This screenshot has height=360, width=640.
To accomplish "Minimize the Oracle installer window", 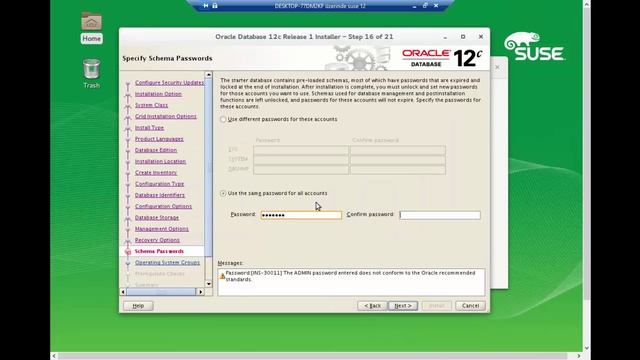I will (445, 37).
